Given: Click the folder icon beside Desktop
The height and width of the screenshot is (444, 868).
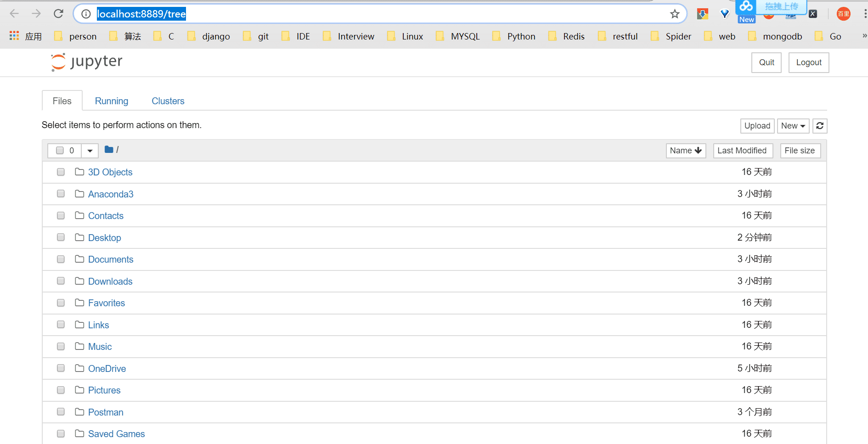Looking at the screenshot, I should (x=79, y=237).
